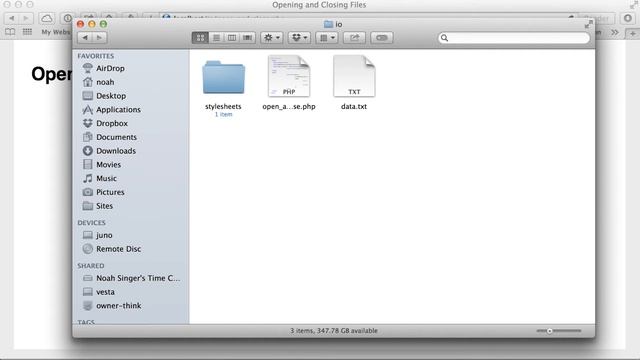Switch Finder to Cover Flow view
The height and width of the screenshot is (360, 640).
click(x=247, y=38)
